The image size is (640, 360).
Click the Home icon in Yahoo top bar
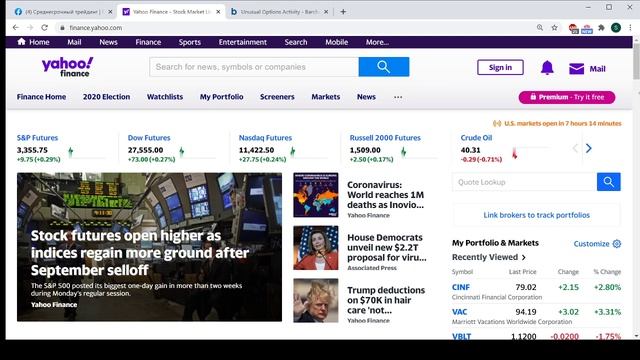click(22, 42)
